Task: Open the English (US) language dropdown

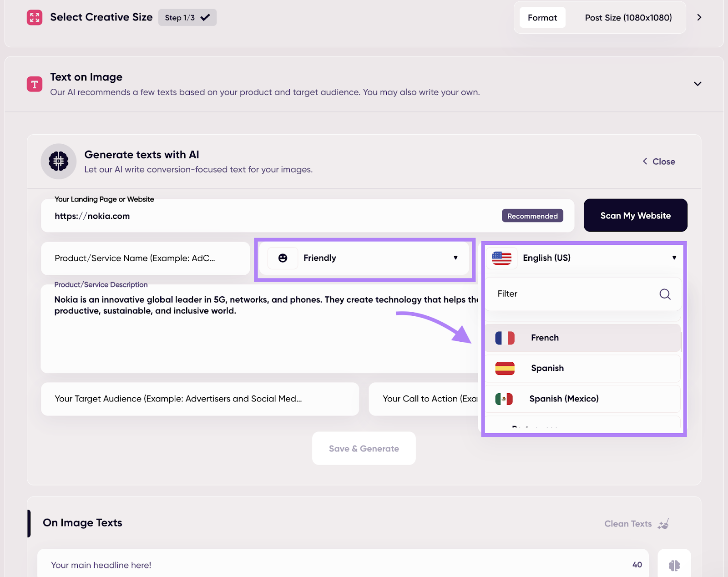Action: click(x=584, y=258)
